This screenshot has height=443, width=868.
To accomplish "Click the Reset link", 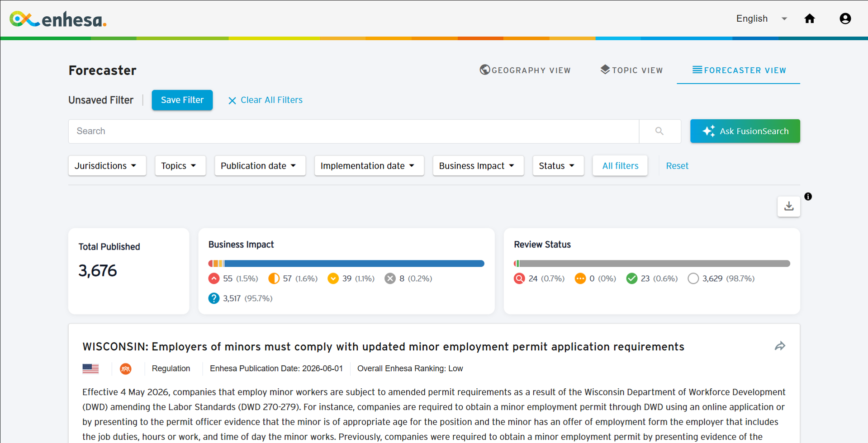I will point(677,166).
